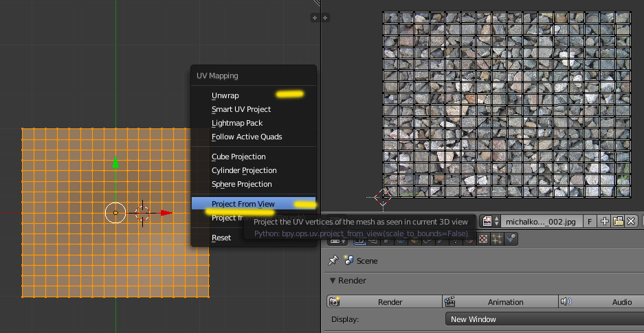644x333 pixels.
Task: Open the Particles properties tab icon
Action: pos(498,238)
